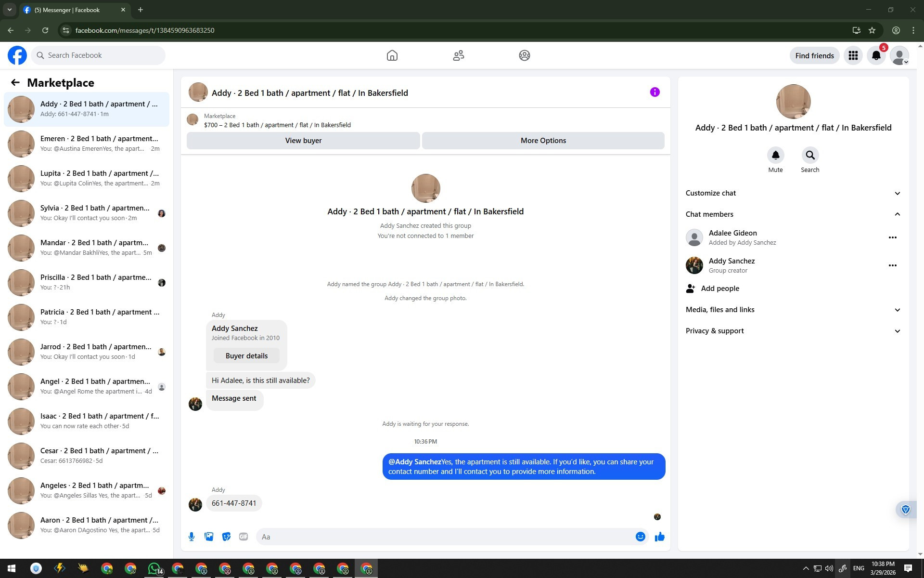Open the taskbar volume control
Screen dimensions: 924x578
pos(829,568)
